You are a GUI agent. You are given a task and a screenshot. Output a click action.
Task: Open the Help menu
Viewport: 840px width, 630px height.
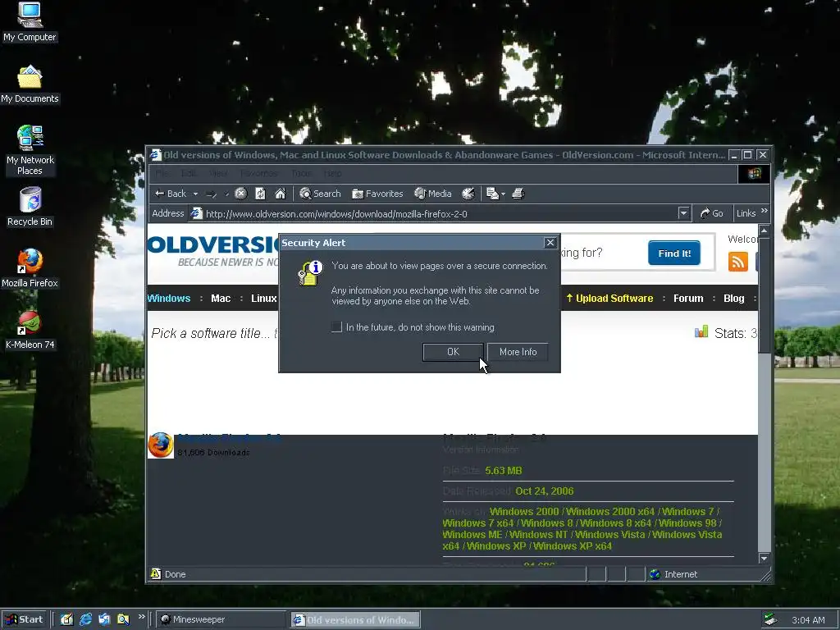click(x=333, y=174)
